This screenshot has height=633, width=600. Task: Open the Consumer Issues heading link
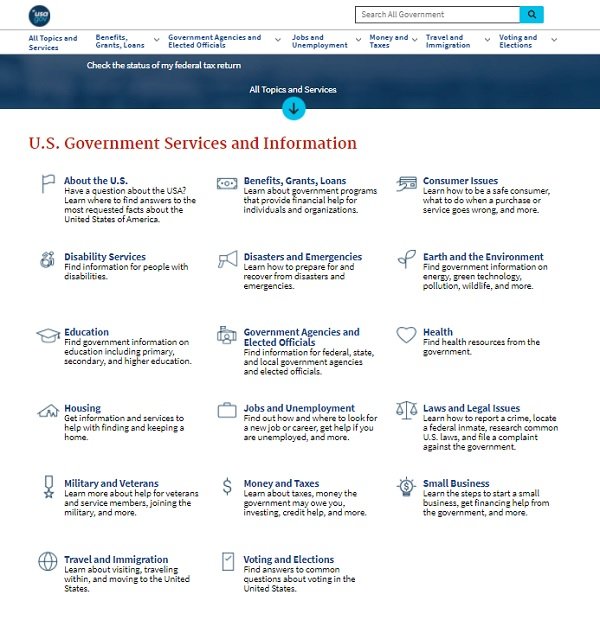coord(460,180)
